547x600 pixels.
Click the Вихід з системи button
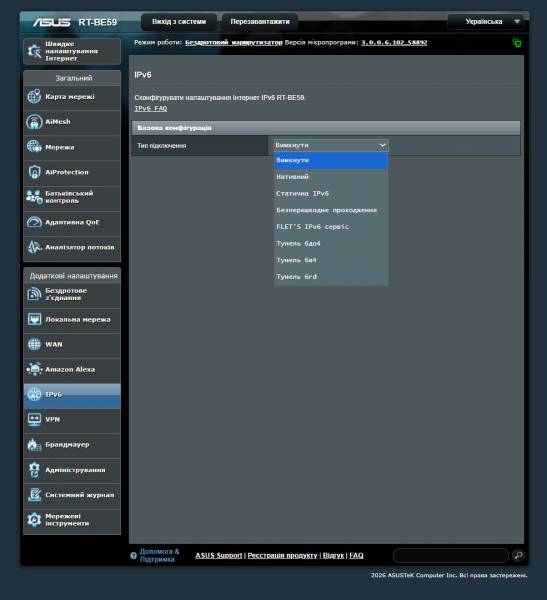point(179,22)
